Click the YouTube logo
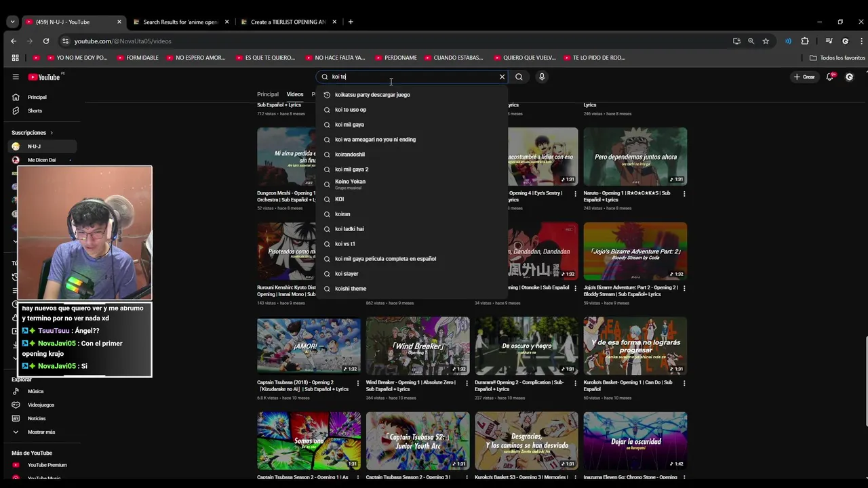The width and height of the screenshot is (868, 488). coord(44,77)
